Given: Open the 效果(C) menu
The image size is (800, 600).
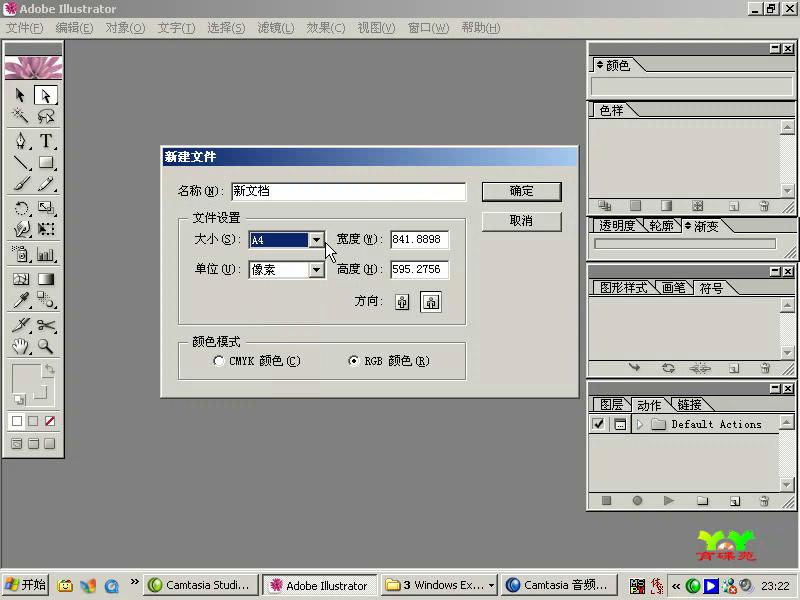Looking at the screenshot, I should coord(326,28).
